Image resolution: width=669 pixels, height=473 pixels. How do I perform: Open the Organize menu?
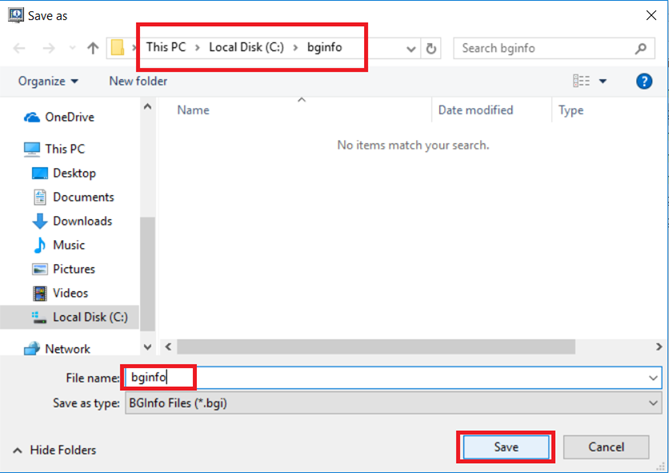(x=47, y=81)
